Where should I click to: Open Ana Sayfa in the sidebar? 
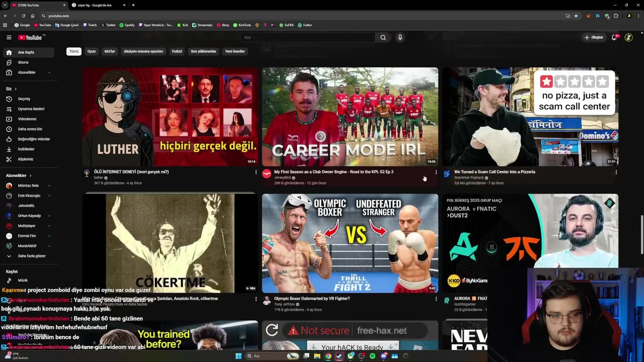[x=28, y=52]
